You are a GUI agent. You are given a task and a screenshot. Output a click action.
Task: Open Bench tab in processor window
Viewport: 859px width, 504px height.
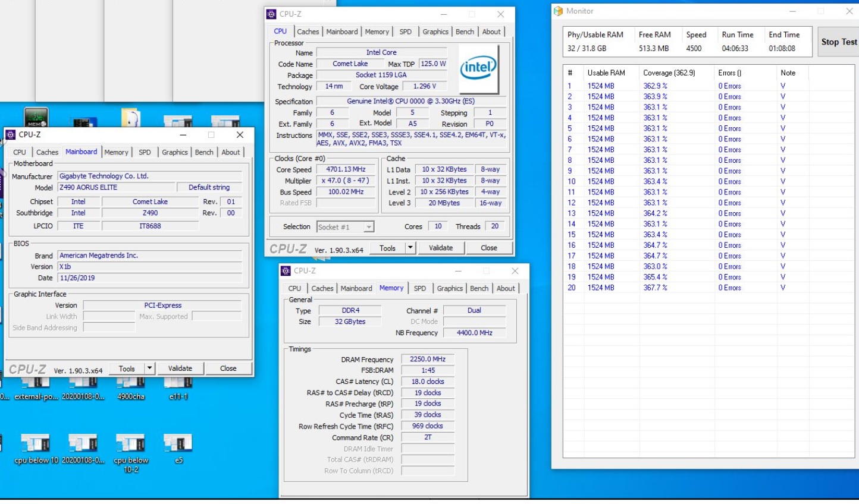pos(465,32)
